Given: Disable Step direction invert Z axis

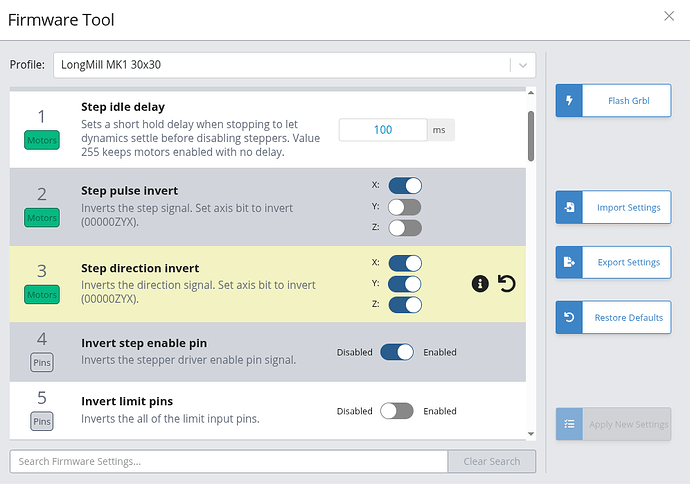Looking at the screenshot, I should [405, 304].
